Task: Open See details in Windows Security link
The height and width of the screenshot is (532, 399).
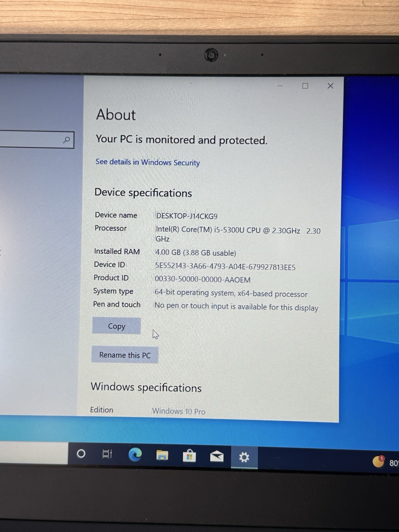Action: click(148, 162)
